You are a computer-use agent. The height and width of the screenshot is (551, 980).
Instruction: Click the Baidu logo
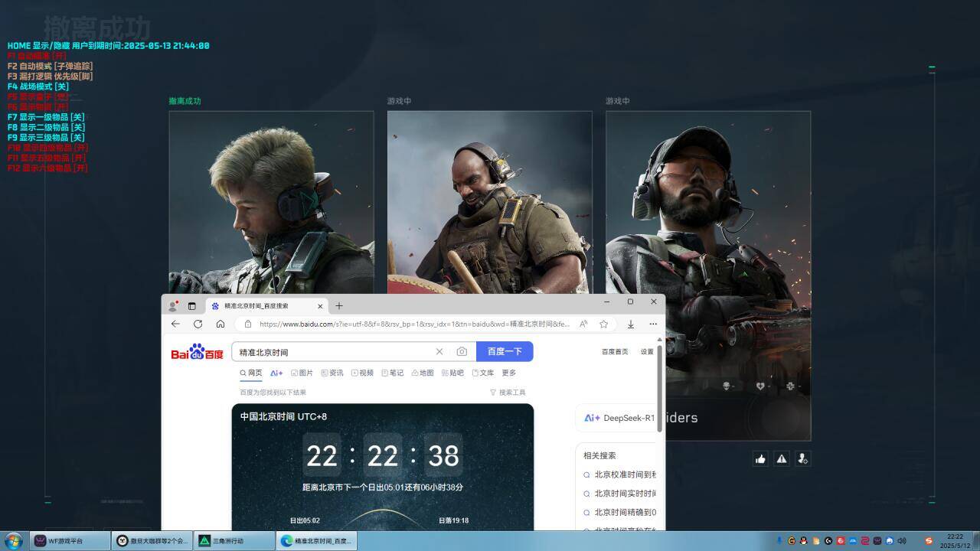click(197, 352)
